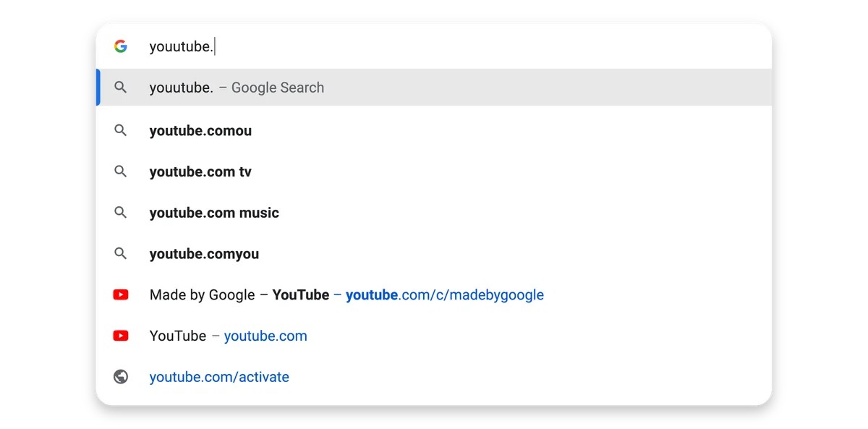Click the magnifier icon next to youtube.comou
Image resolution: width=868 pixels, height=429 pixels.
(121, 131)
